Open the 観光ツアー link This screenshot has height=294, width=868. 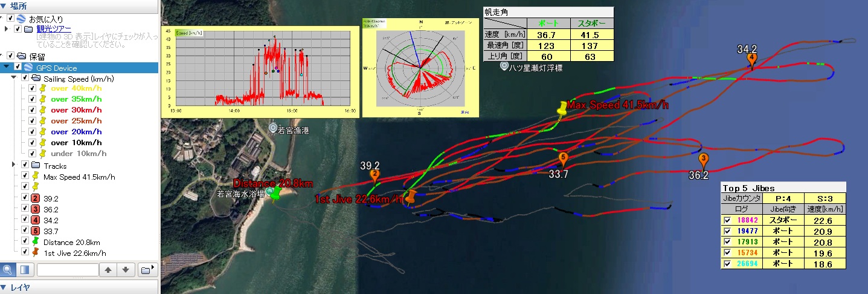coord(54,29)
